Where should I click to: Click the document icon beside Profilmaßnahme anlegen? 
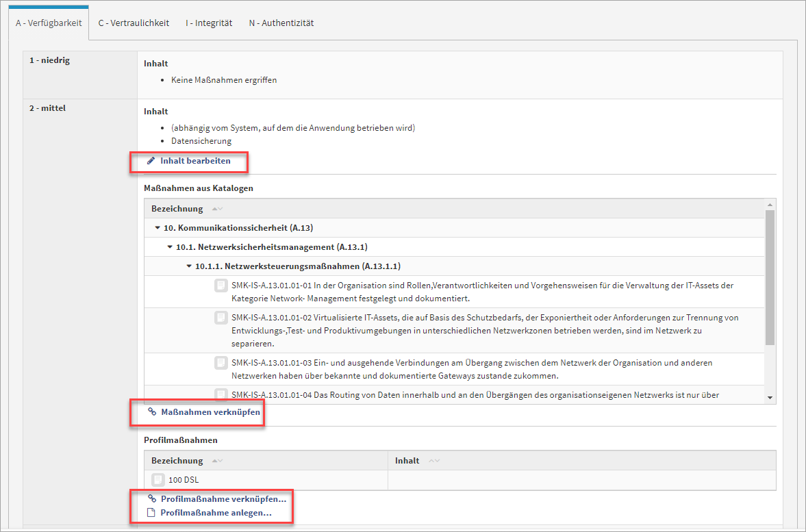click(151, 513)
